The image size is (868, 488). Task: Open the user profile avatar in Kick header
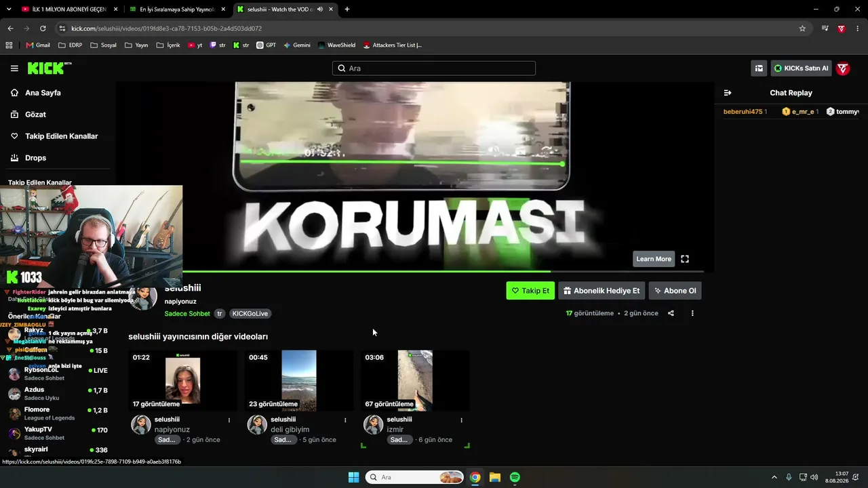843,68
